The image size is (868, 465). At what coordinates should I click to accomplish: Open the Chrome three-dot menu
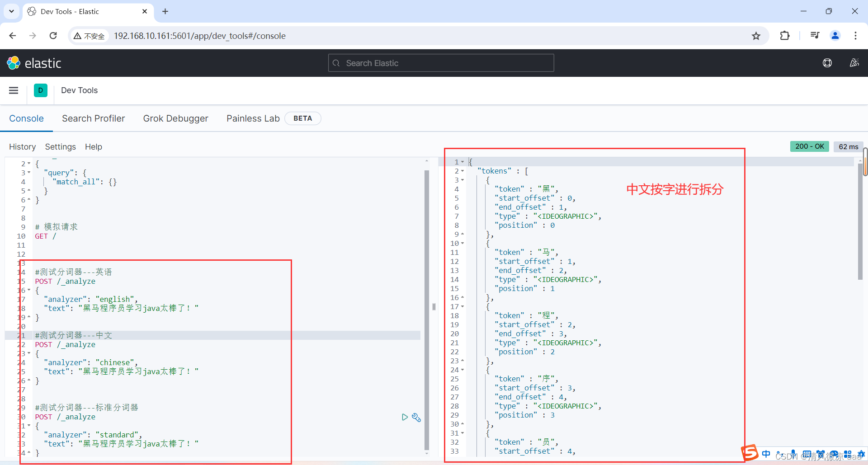[855, 36]
